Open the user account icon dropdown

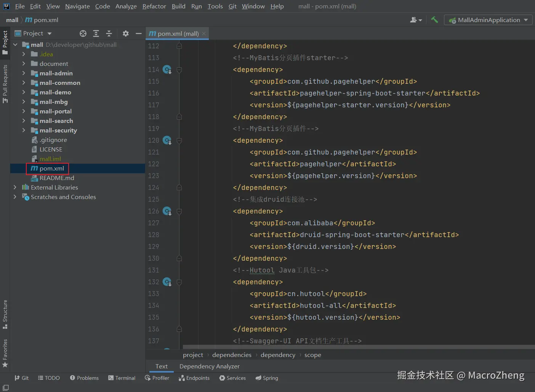point(415,20)
